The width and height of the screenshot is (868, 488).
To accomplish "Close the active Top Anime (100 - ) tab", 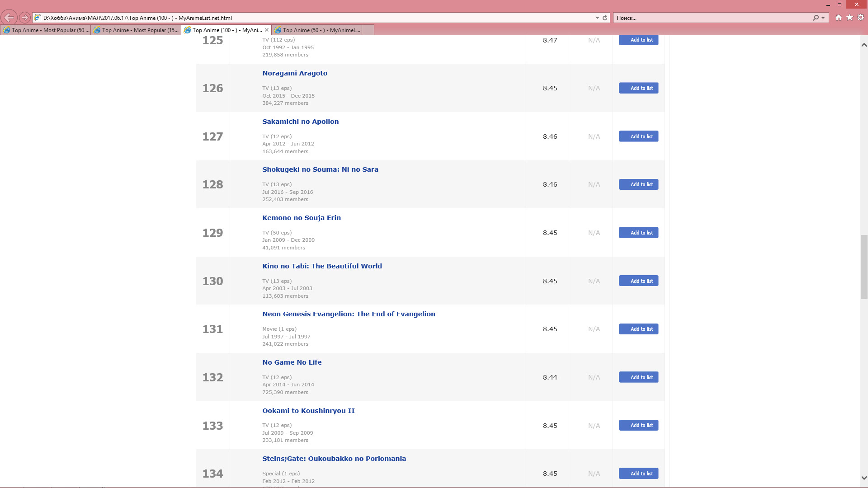I will pos(267,30).
